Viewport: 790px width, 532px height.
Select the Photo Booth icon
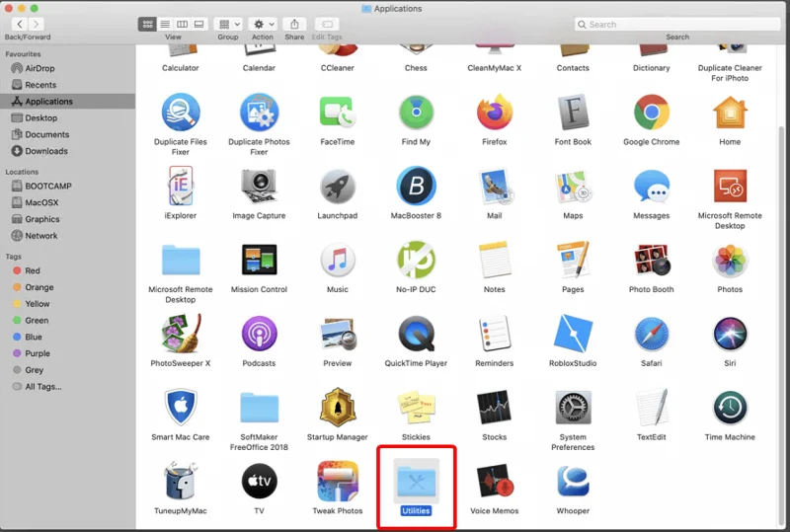(x=652, y=260)
